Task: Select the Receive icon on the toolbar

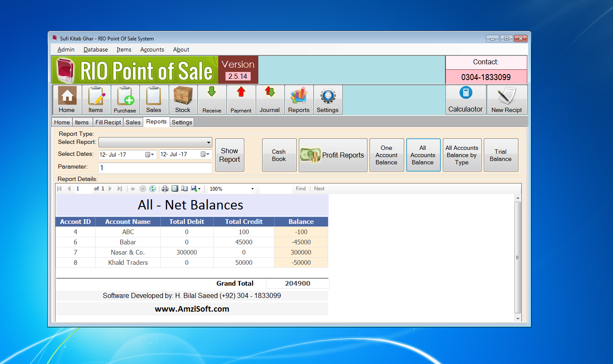Action: [212, 100]
